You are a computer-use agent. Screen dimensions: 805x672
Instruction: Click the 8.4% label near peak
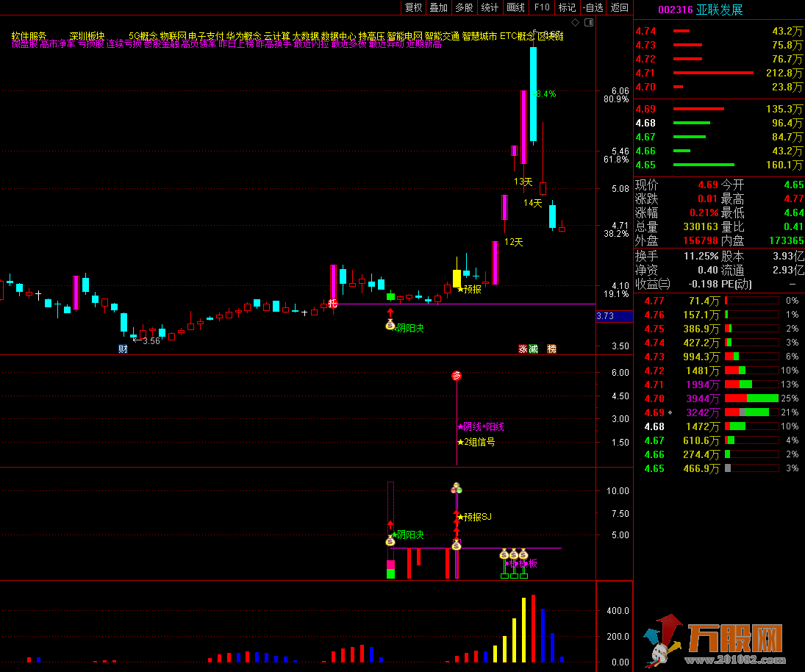545,94
